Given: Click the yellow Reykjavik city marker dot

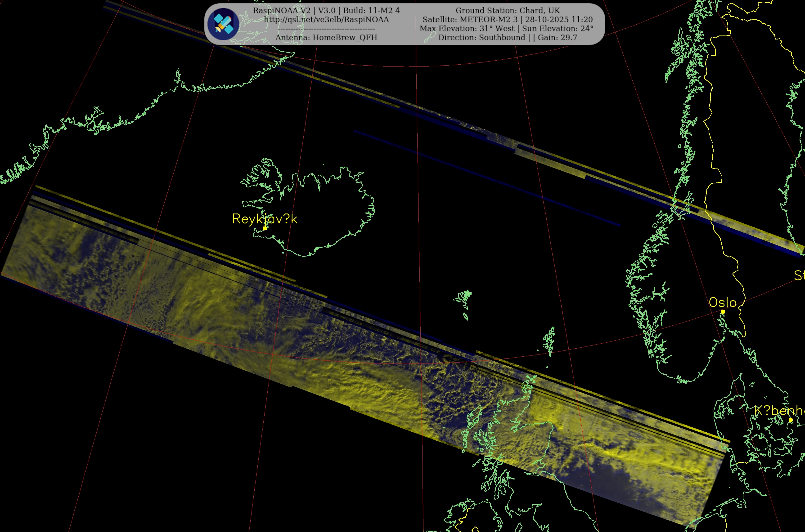Looking at the screenshot, I should pos(265,228).
